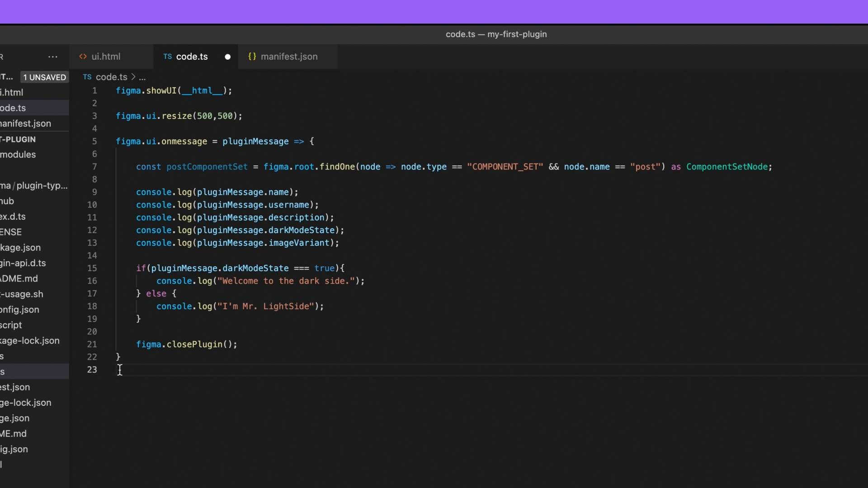Image resolution: width=868 pixels, height=488 pixels.
Task: Expand the plugin-typings folder in sidebar
Action: [34, 186]
